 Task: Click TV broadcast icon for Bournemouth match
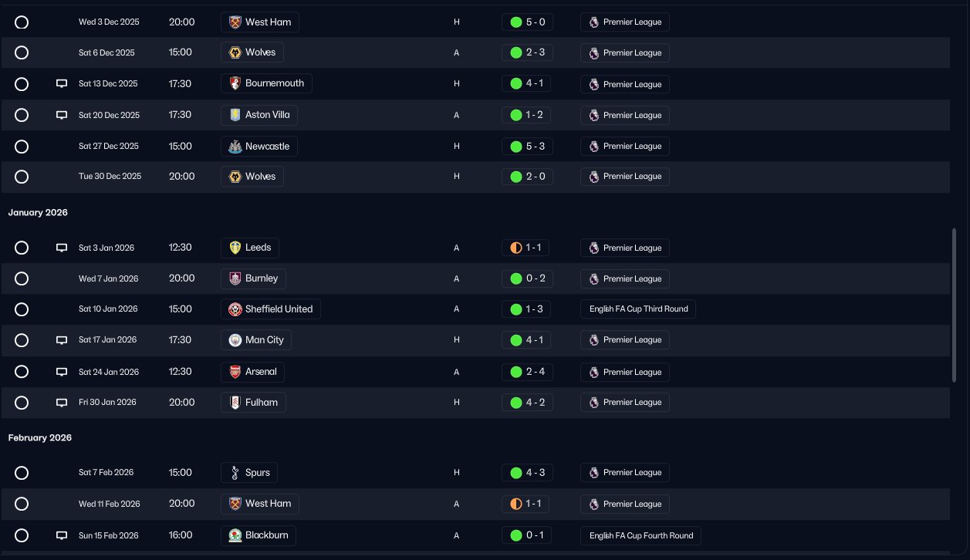coord(62,83)
